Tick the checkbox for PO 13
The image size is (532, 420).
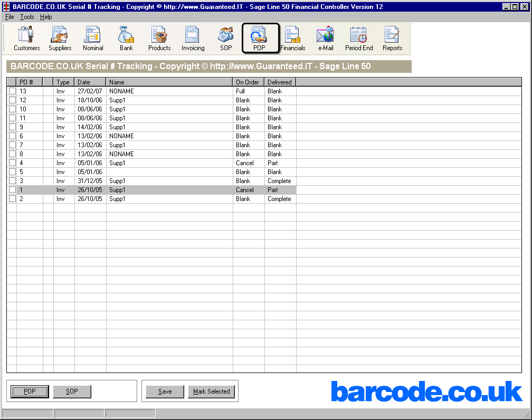(x=12, y=91)
